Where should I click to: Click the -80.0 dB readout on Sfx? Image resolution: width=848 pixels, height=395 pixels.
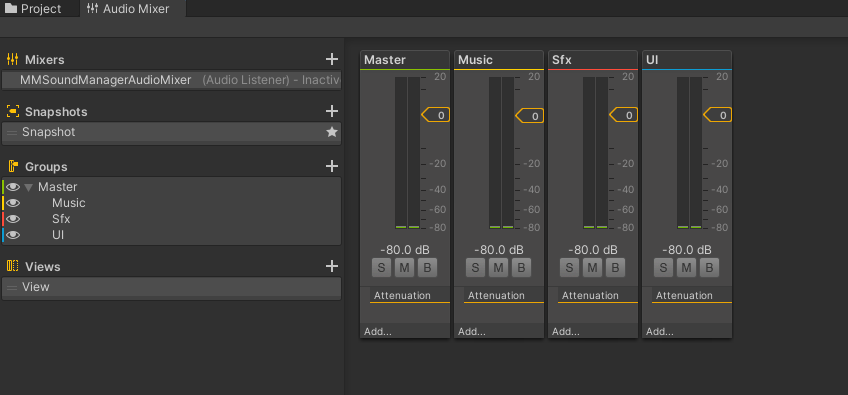[593, 250]
